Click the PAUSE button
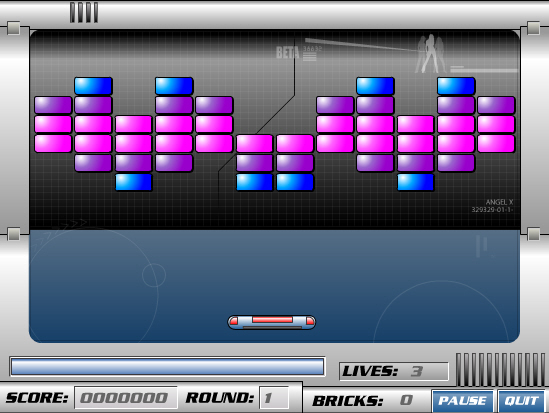 463,401
